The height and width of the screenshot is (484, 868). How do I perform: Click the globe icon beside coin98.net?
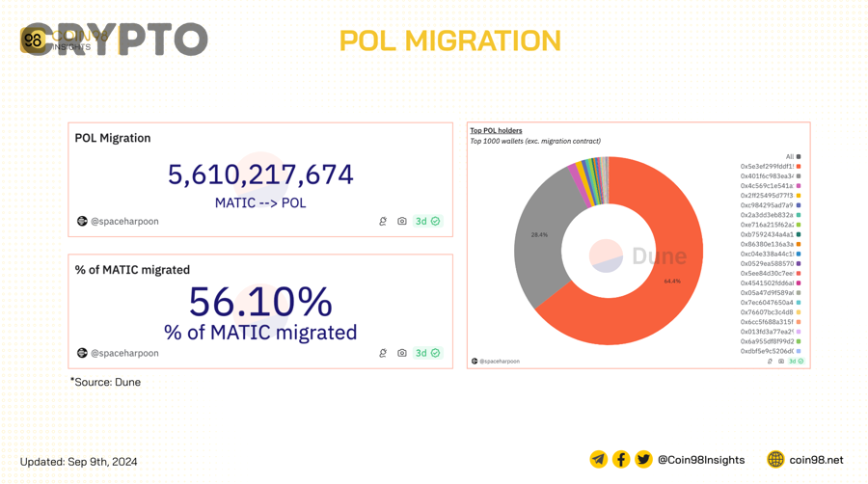[x=775, y=459]
